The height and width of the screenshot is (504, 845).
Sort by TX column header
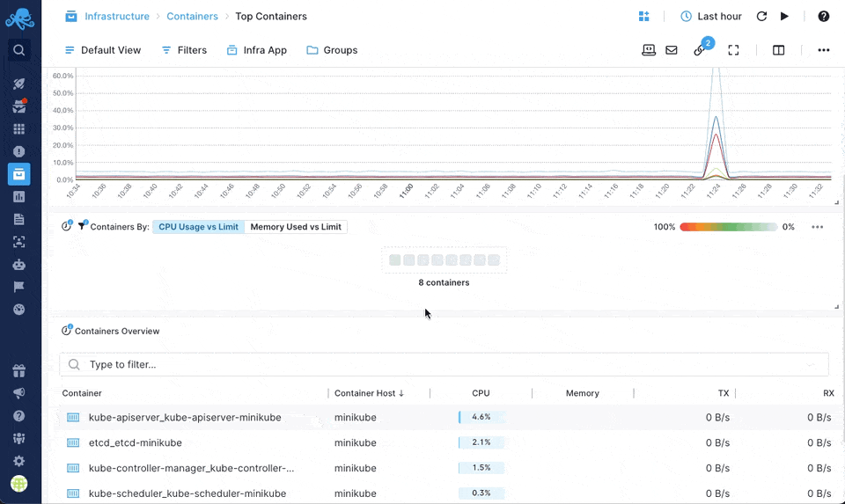pyautogui.click(x=724, y=393)
